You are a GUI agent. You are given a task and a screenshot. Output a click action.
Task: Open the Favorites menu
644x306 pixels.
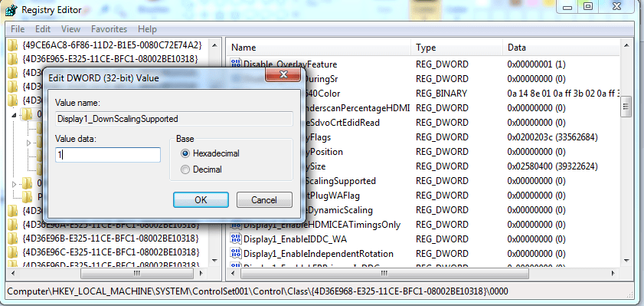109,29
